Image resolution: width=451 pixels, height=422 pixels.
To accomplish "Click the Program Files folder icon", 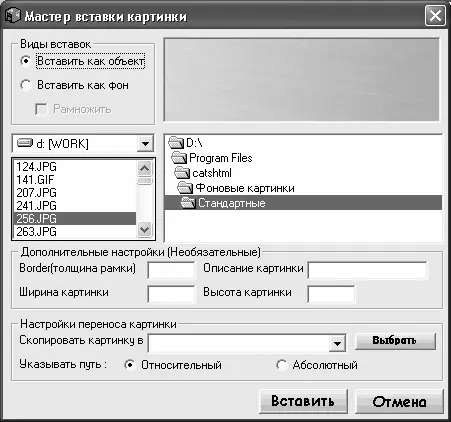I will [x=179, y=158].
